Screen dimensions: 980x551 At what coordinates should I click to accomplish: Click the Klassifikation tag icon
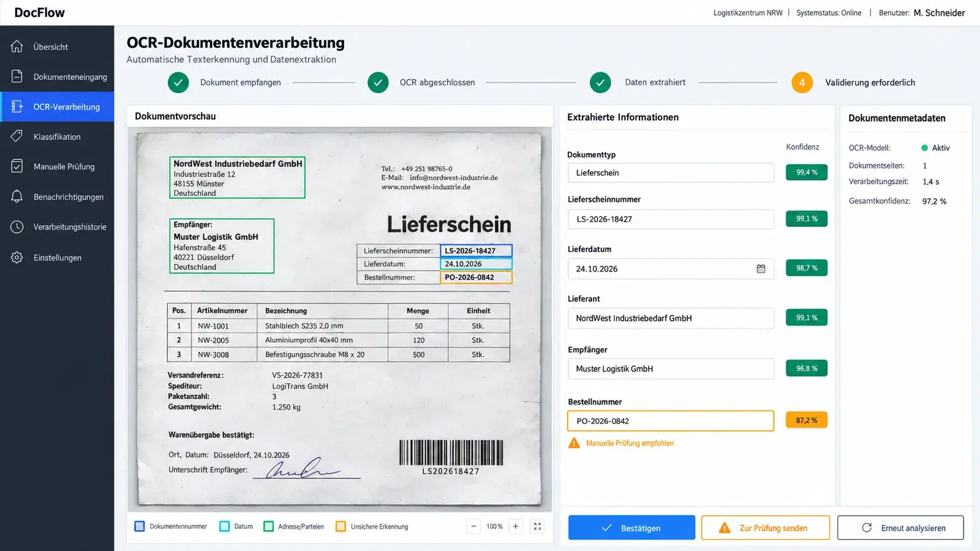(17, 137)
